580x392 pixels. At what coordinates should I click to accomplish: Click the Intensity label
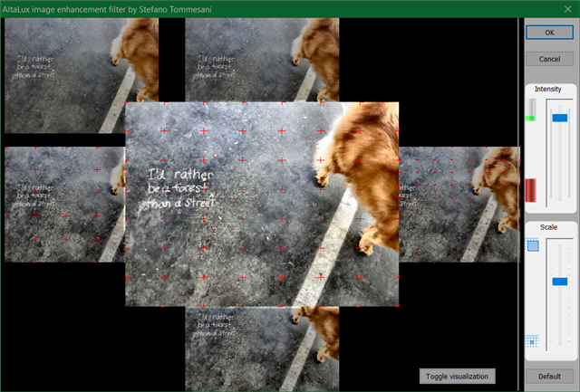(547, 89)
